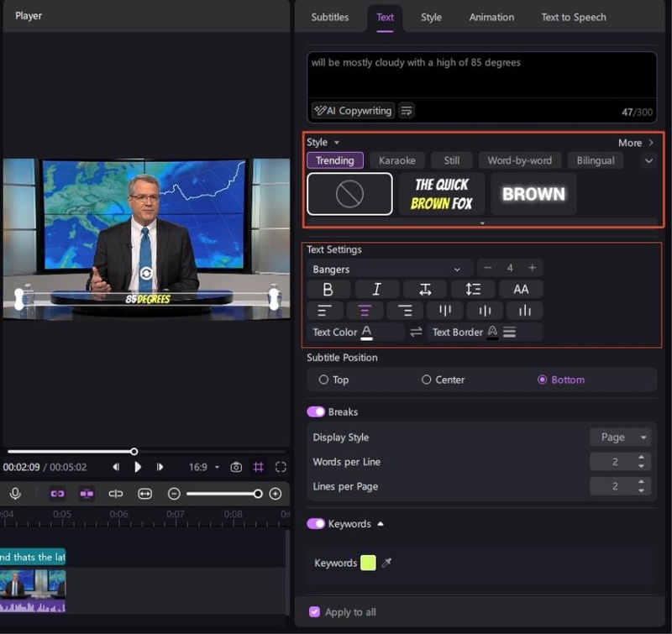Open the Bangers font dropdown
Image resolution: width=672 pixels, height=634 pixels.
(x=391, y=270)
